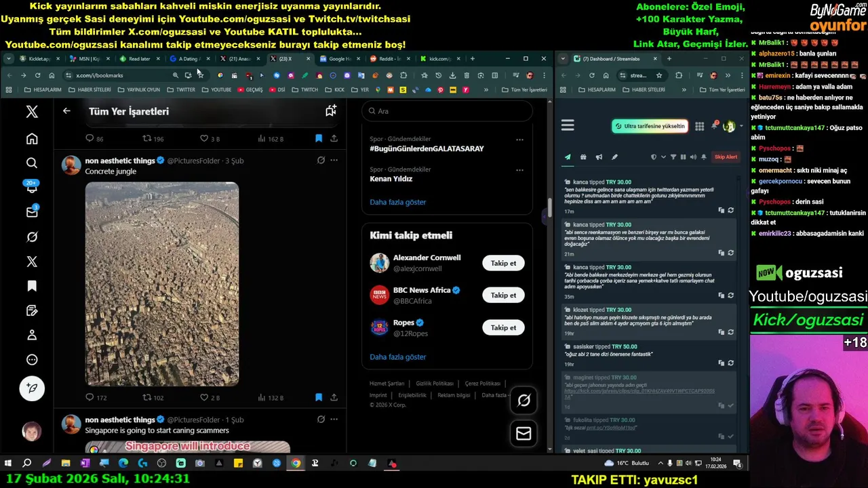Viewport: 868px width, 488px height.
Task: Go back using arrow beside Tüm Yer İşaretleri
Action: coord(66,111)
